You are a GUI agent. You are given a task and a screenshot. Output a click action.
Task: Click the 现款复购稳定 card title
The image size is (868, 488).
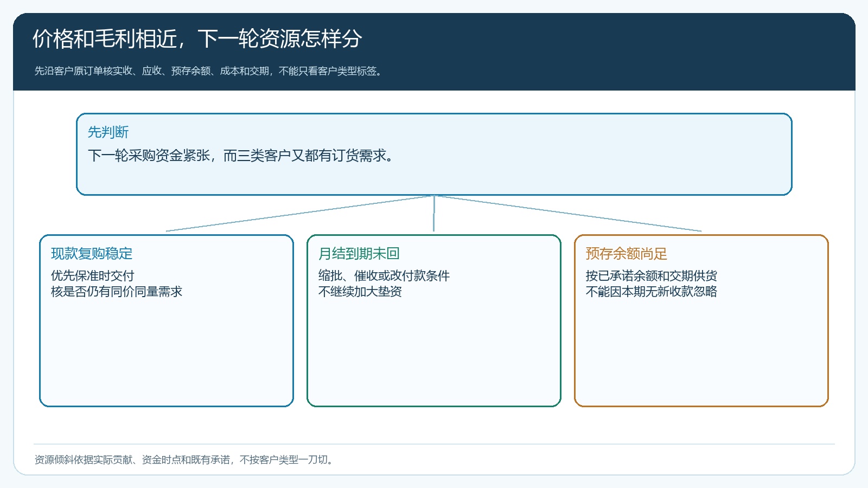click(92, 253)
